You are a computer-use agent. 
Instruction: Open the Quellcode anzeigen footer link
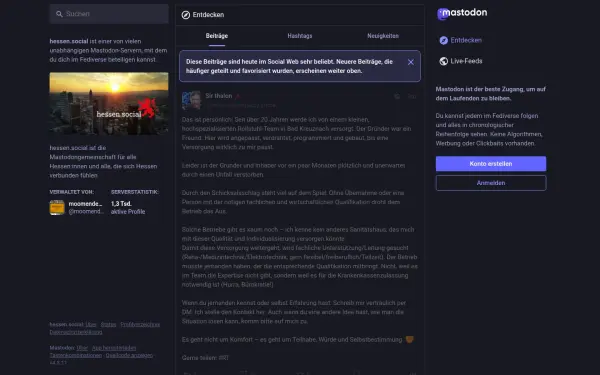129,355
